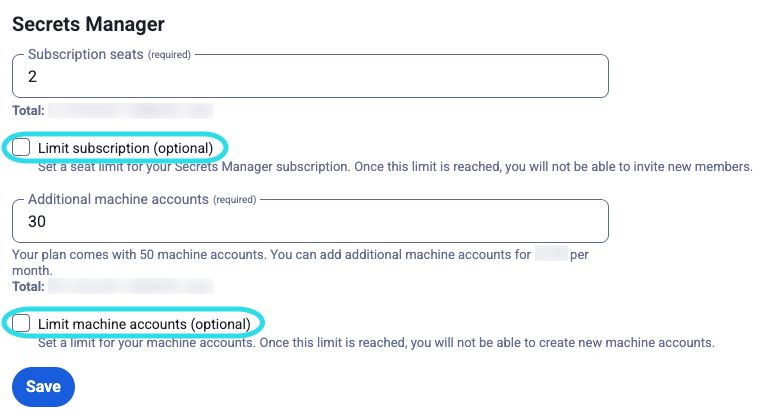Click the "(required)" marker beside Subscription seats
765x420 pixels.
tap(169, 55)
